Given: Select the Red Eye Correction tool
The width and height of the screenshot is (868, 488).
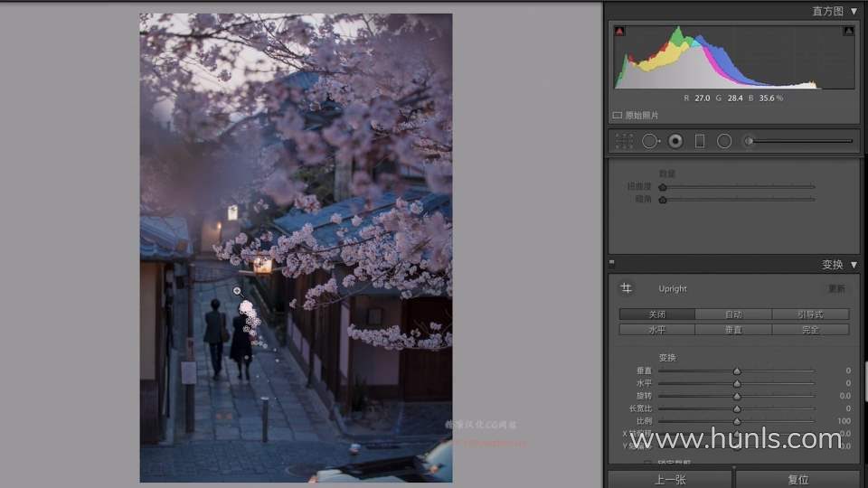Looking at the screenshot, I should click(x=675, y=141).
